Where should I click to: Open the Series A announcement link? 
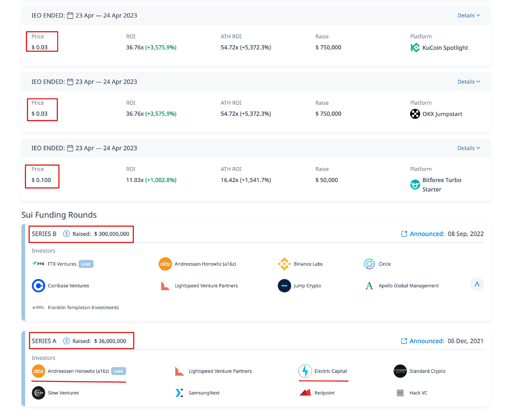422,341
